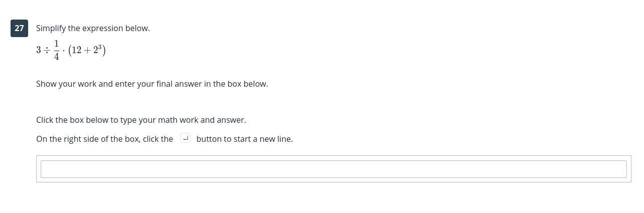Click the leading number 3 in the expression
644x213 pixels.
39,50
